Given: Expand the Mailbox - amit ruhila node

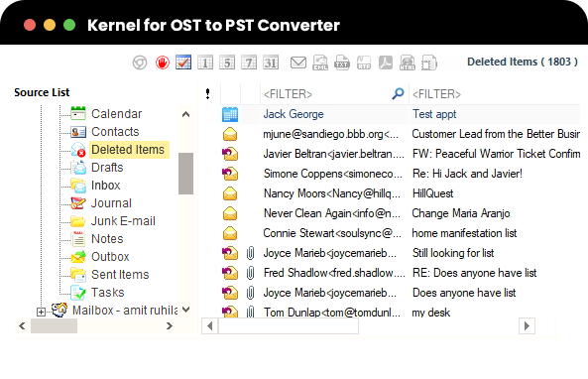Looking at the screenshot, I should pos(41,312).
